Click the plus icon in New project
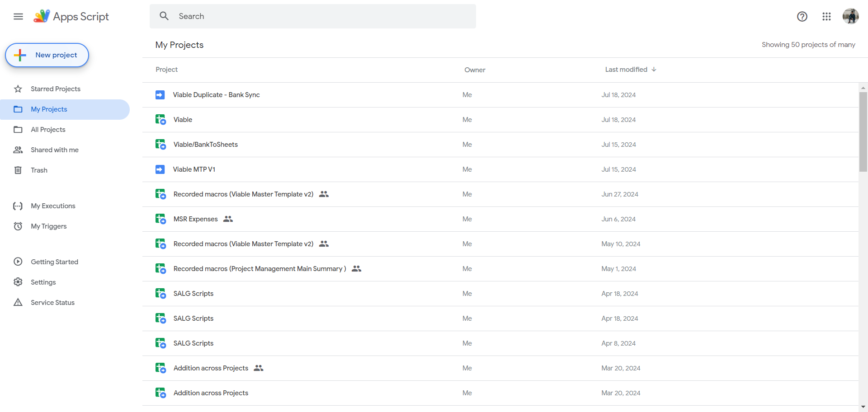Screen dimensions: 868x412 tap(20, 55)
